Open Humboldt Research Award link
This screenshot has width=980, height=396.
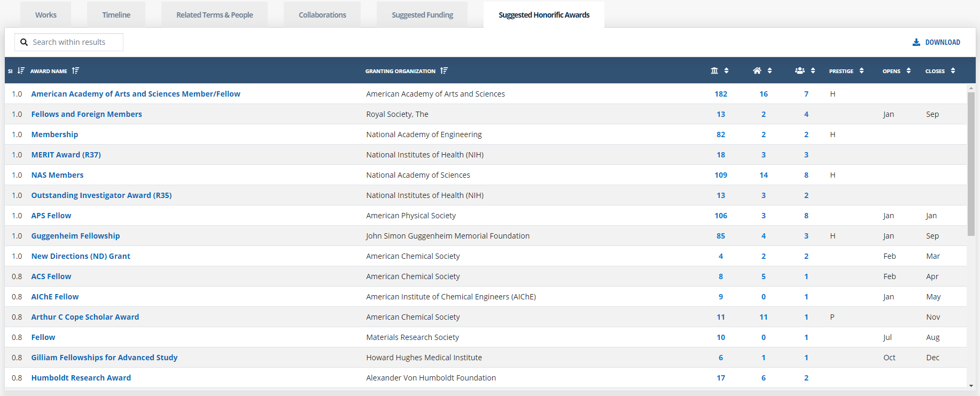click(81, 378)
